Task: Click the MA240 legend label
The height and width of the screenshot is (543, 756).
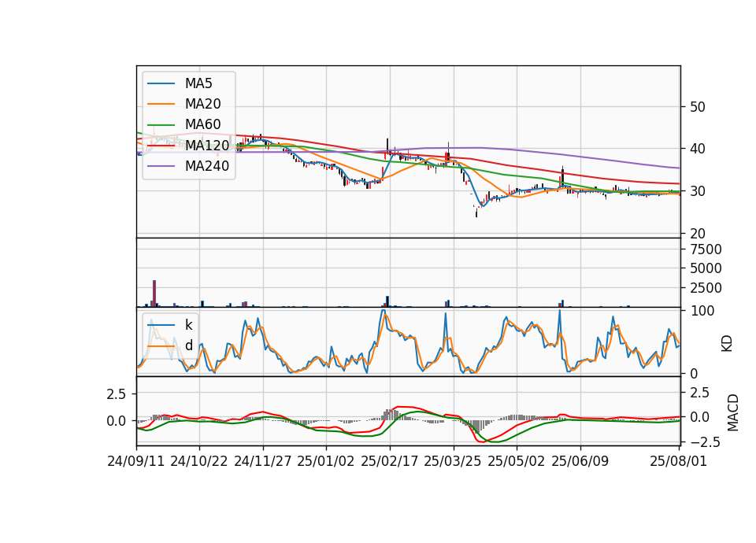Action: 207,166
